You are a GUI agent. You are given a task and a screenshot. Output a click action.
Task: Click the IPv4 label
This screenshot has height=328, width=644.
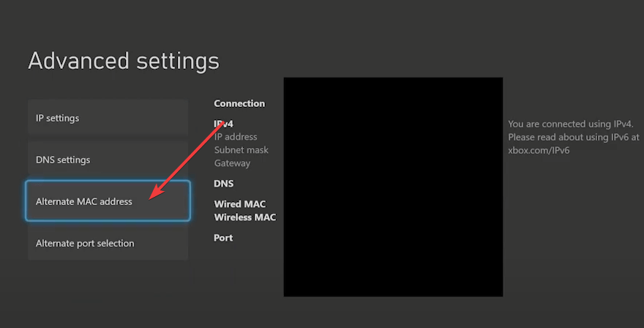[x=223, y=123]
